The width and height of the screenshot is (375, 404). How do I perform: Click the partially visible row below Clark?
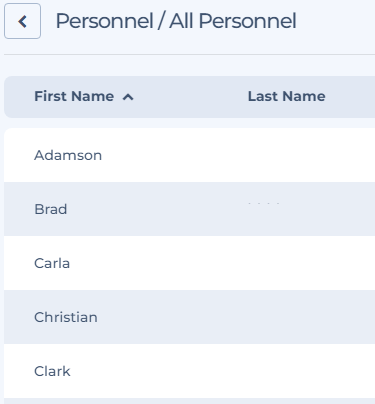[189, 401]
